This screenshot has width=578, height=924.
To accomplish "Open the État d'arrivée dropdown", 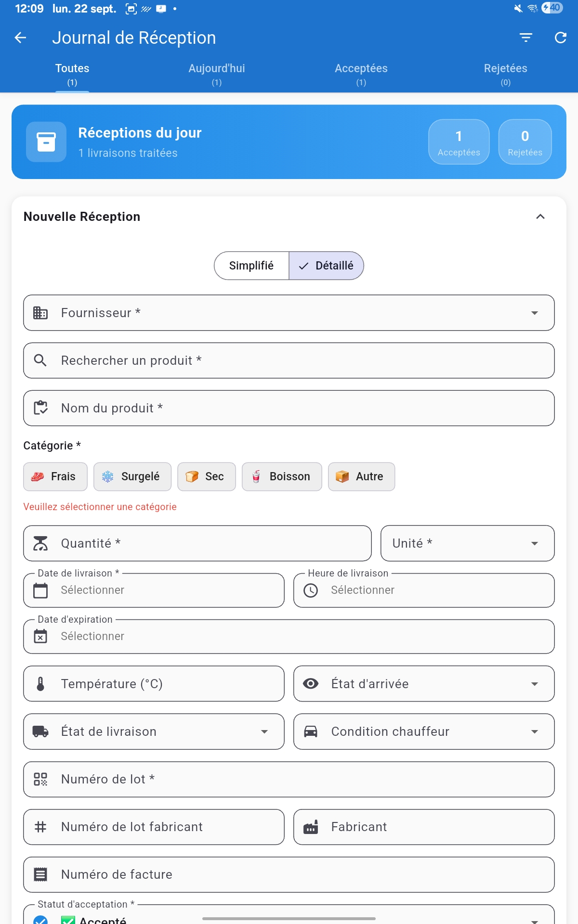I will [x=424, y=684].
